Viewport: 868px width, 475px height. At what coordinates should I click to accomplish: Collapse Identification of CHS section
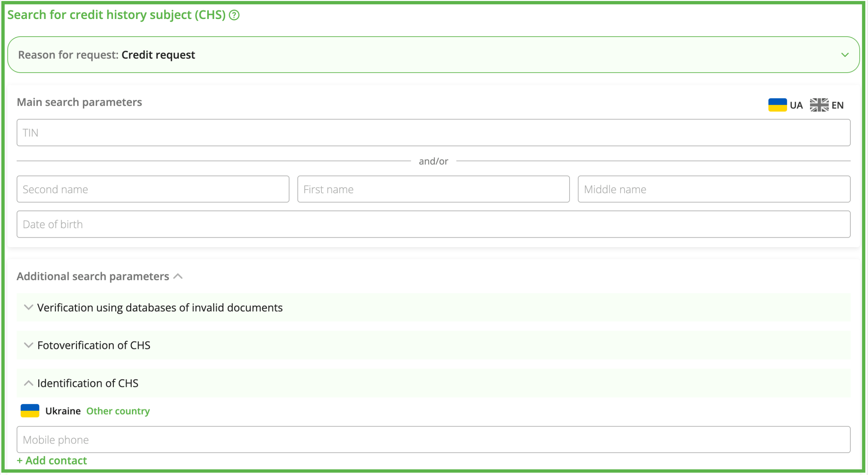(x=28, y=383)
